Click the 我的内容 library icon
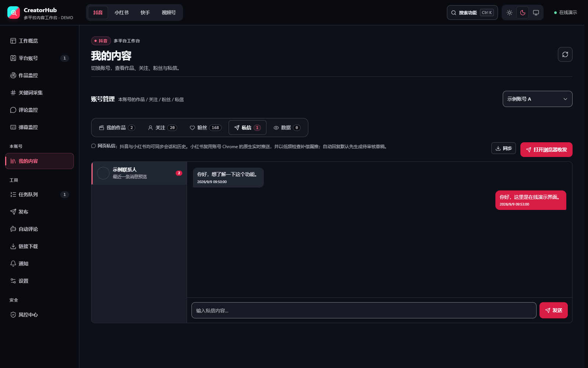Viewport: 588px width, 368px height. (x=13, y=161)
